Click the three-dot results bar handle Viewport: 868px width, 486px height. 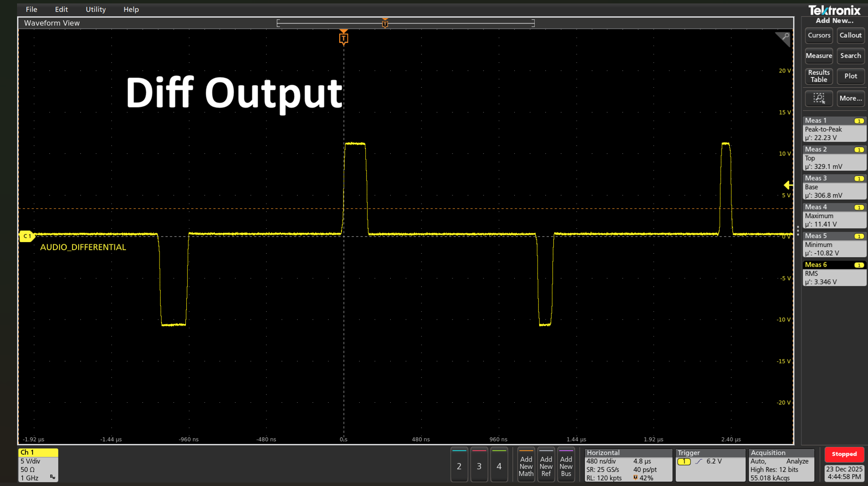[798, 231]
